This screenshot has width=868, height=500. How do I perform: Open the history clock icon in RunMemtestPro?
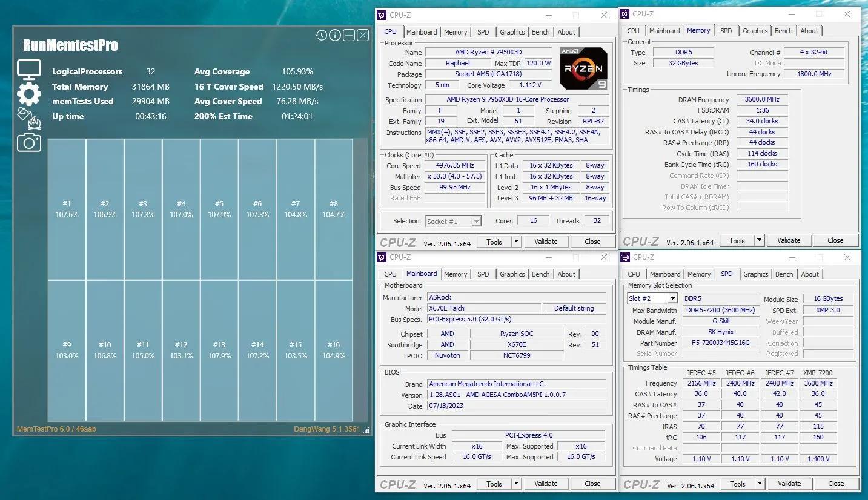[x=321, y=35]
